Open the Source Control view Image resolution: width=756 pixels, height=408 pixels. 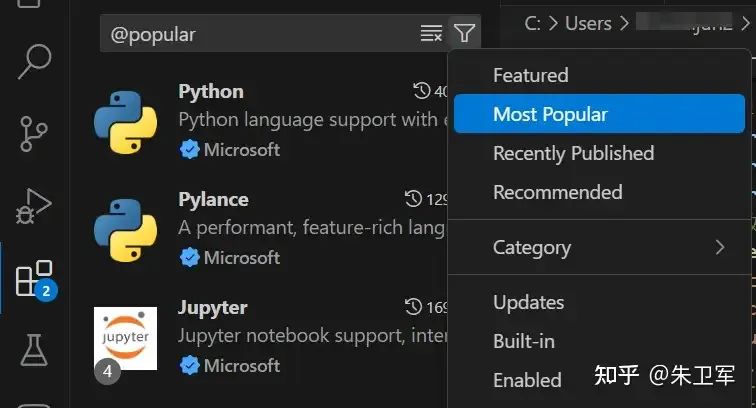(x=34, y=134)
